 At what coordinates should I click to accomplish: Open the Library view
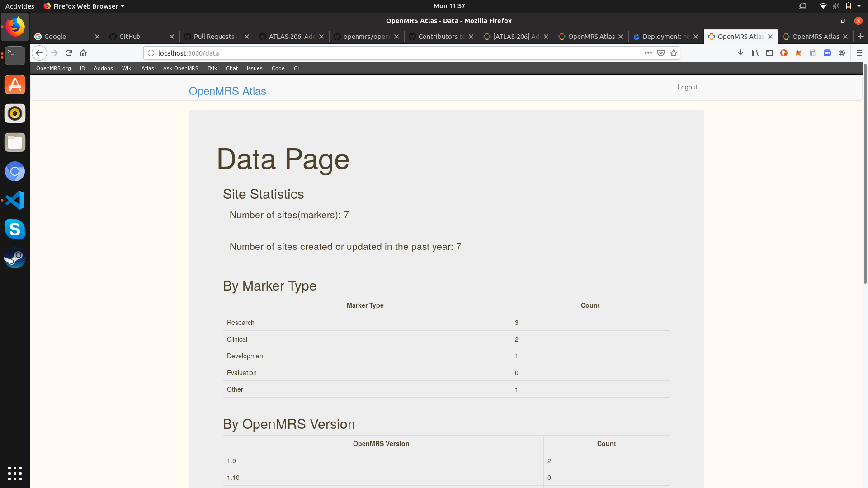(x=755, y=53)
